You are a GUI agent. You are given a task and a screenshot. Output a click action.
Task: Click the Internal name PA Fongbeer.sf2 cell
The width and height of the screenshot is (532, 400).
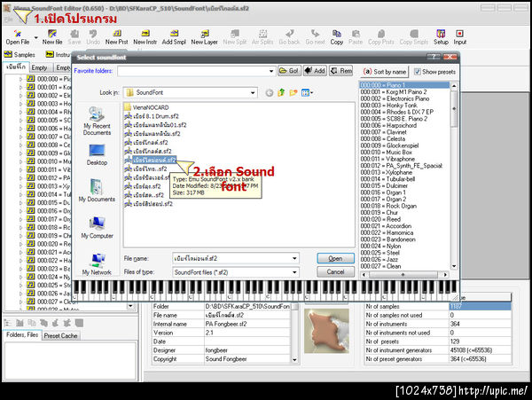[247, 324]
